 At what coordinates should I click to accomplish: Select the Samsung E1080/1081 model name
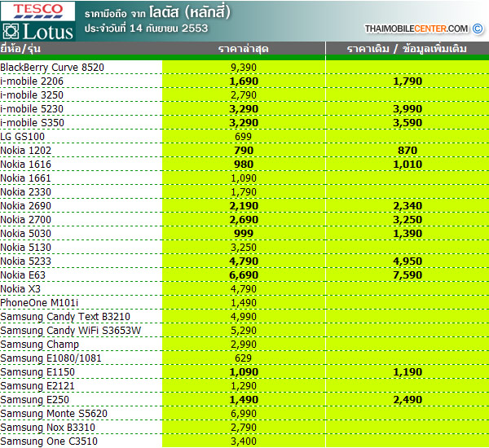coord(51,358)
